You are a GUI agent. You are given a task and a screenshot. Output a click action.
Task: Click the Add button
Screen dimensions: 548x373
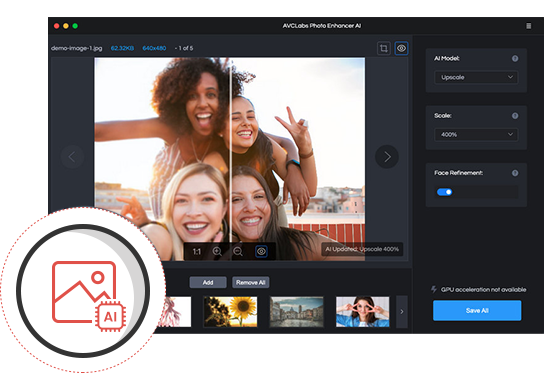(x=208, y=282)
